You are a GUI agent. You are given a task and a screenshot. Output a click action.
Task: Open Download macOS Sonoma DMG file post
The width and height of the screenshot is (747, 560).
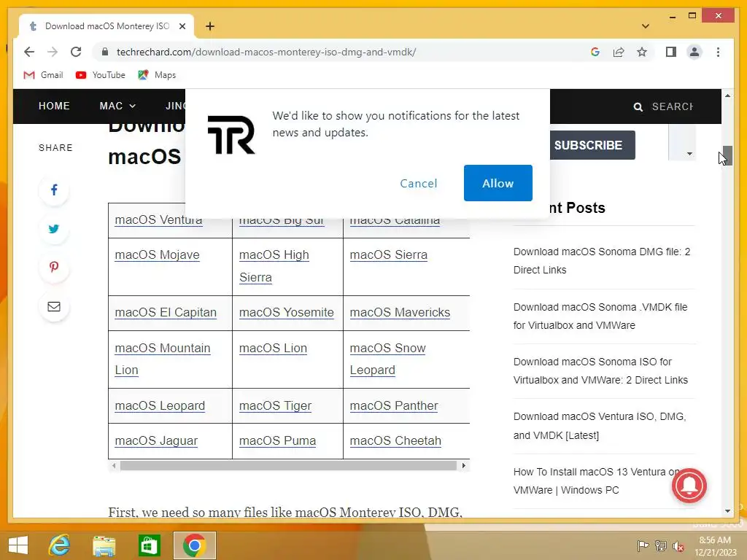coord(602,260)
